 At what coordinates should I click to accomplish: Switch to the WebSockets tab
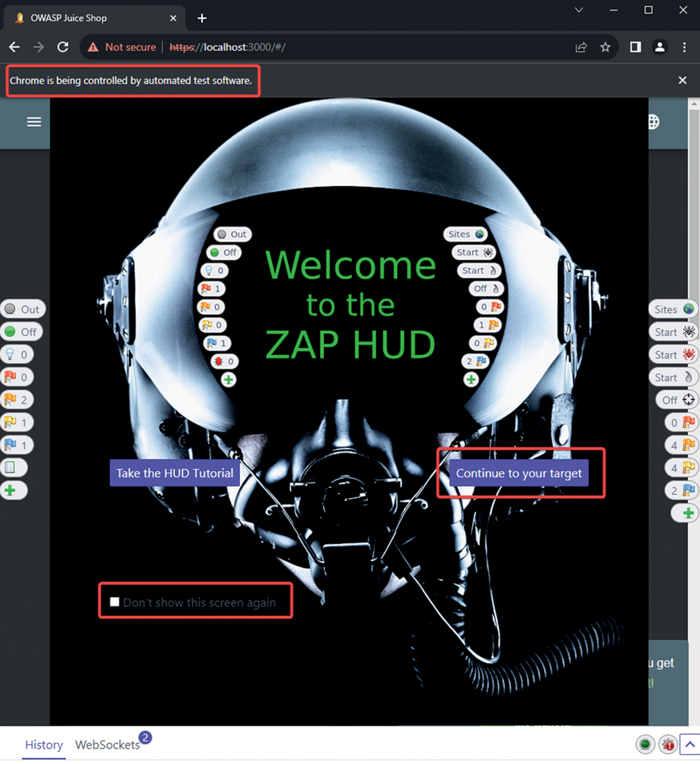[108, 745]
